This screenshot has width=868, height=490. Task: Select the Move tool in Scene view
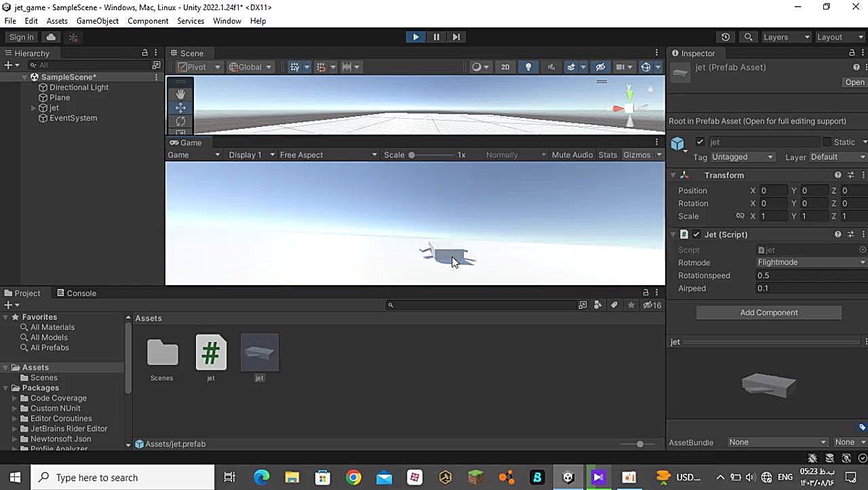point(180,108)
